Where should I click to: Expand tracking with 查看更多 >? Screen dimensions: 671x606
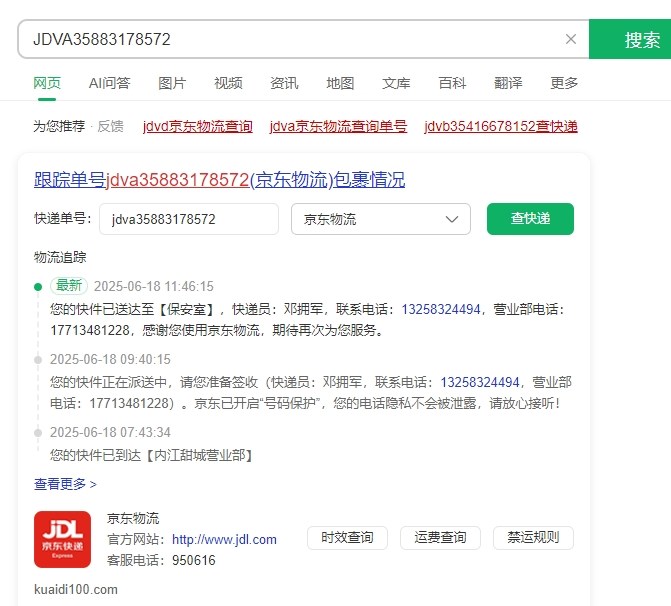click(65, 484)
